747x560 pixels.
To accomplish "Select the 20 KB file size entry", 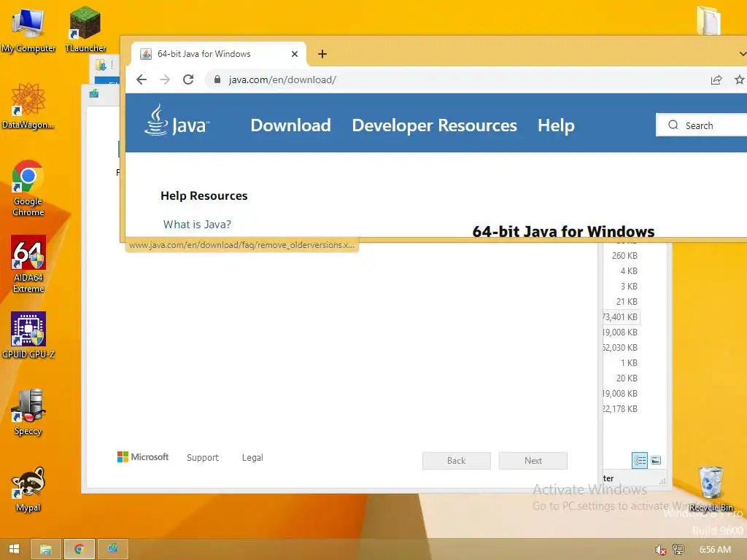I will pos(627,378).
